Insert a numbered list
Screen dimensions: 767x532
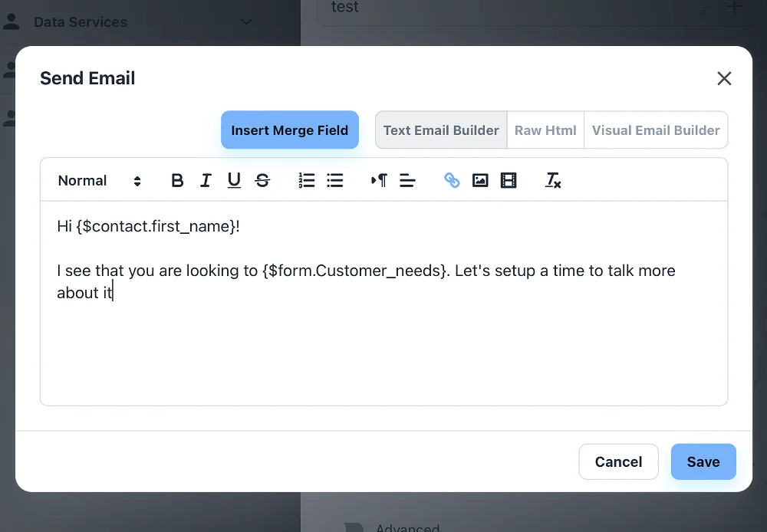pos(307,181)
